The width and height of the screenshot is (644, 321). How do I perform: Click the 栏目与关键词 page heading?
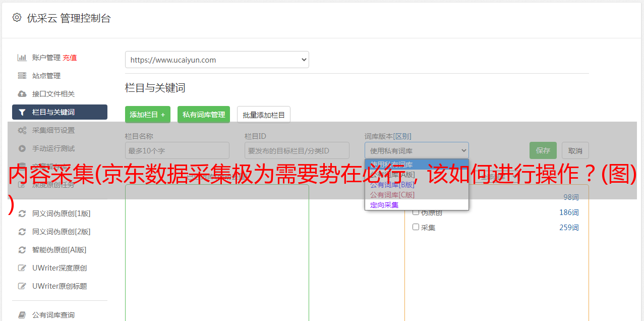155,88
